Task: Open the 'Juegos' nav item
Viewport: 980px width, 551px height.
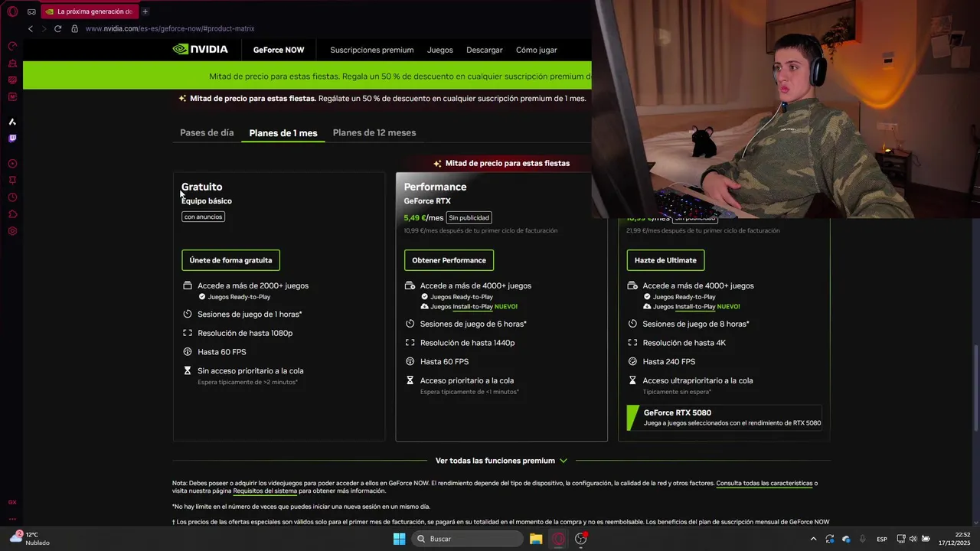Action: coord(440,50)
